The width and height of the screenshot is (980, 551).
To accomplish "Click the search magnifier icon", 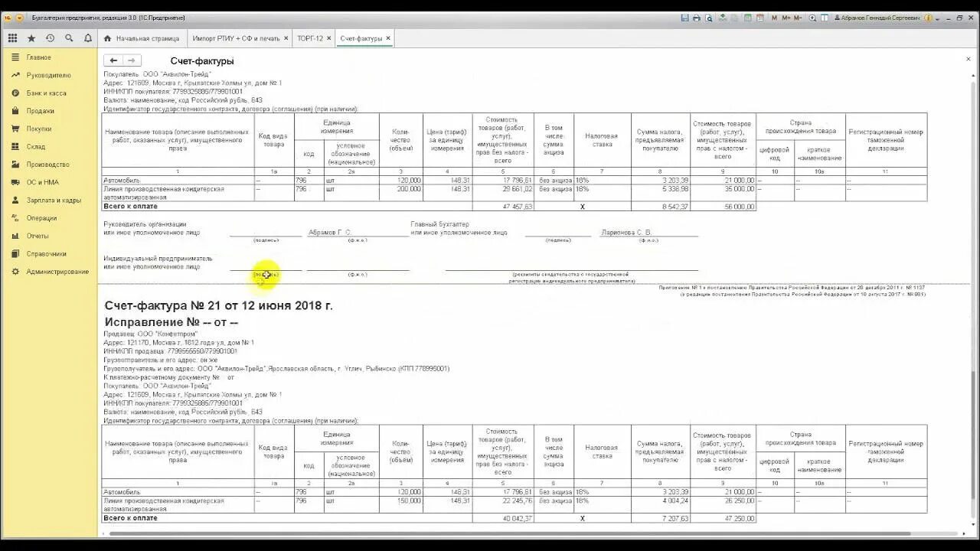I will click(69, 38).
